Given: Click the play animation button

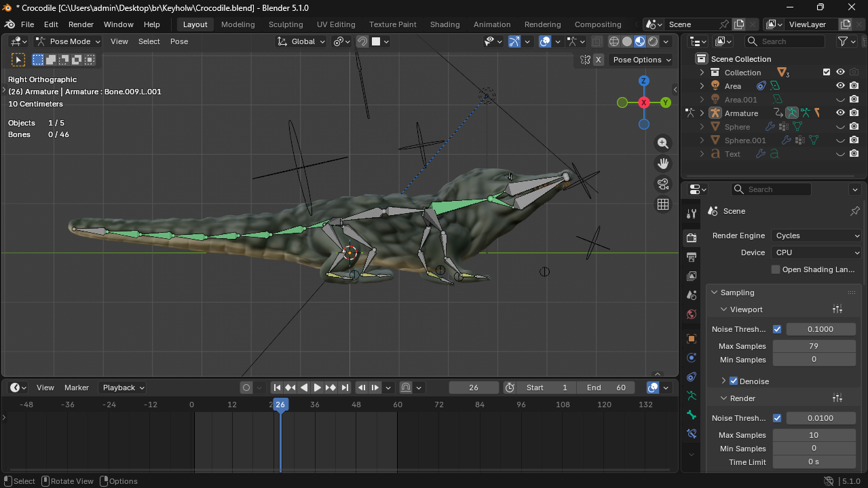Looking at the screenshot, I should [317, 388].
